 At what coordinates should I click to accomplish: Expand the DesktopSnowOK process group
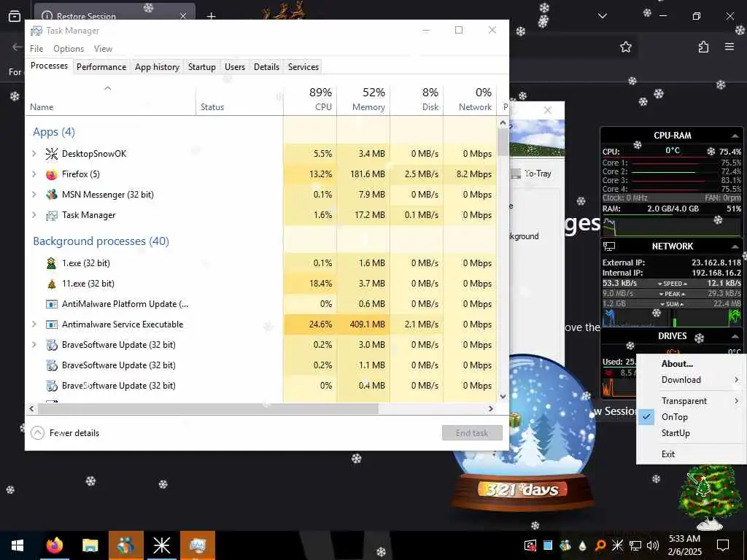pos(34,154)
